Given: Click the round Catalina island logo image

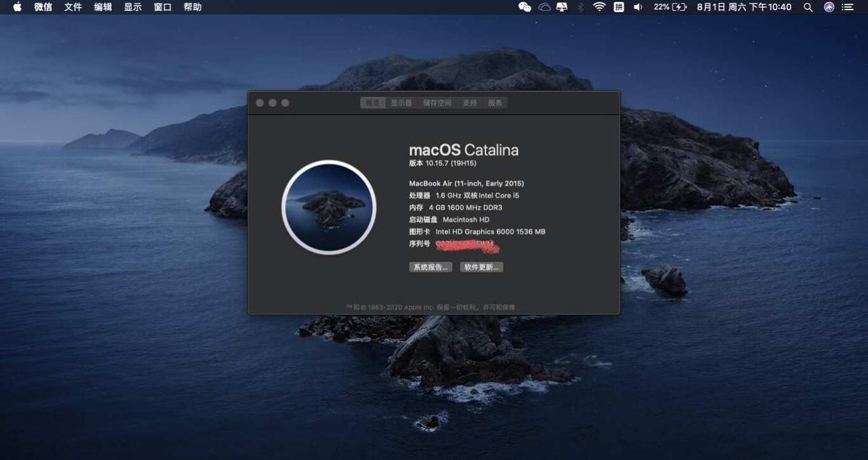Looking at the screenshot, I should [x=329, y=207].
